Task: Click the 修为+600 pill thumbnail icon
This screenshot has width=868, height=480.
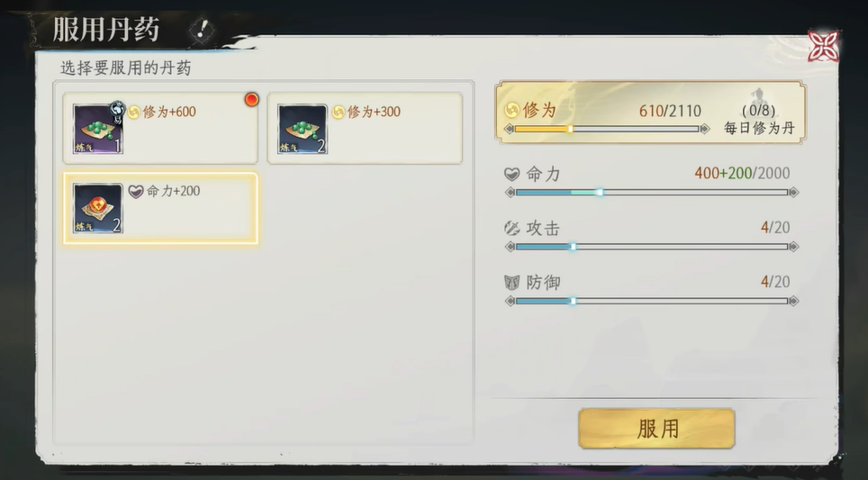Action: coord(98,129)
